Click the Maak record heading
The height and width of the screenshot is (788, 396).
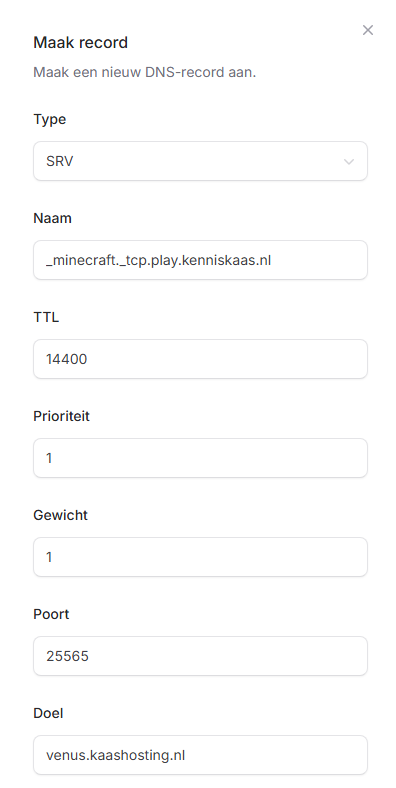(x=80, y=43)
